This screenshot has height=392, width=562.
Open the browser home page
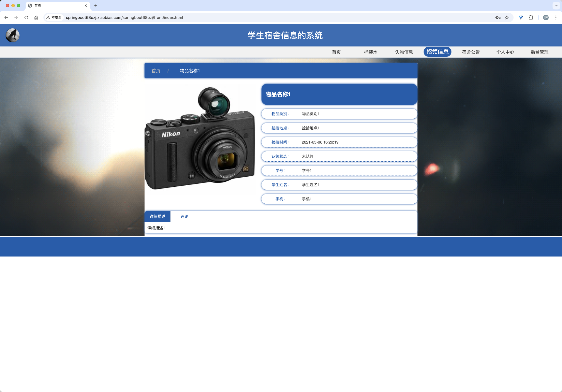point(36,18)
